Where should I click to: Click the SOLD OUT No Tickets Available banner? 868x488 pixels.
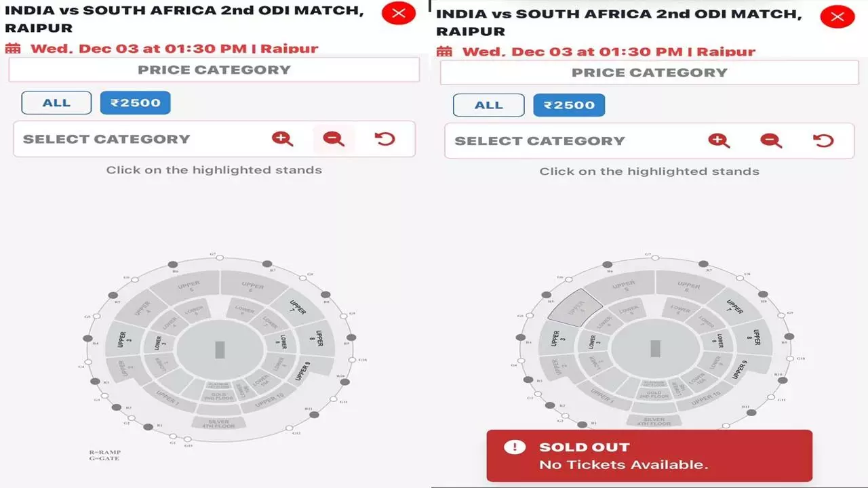coord(649,456)
